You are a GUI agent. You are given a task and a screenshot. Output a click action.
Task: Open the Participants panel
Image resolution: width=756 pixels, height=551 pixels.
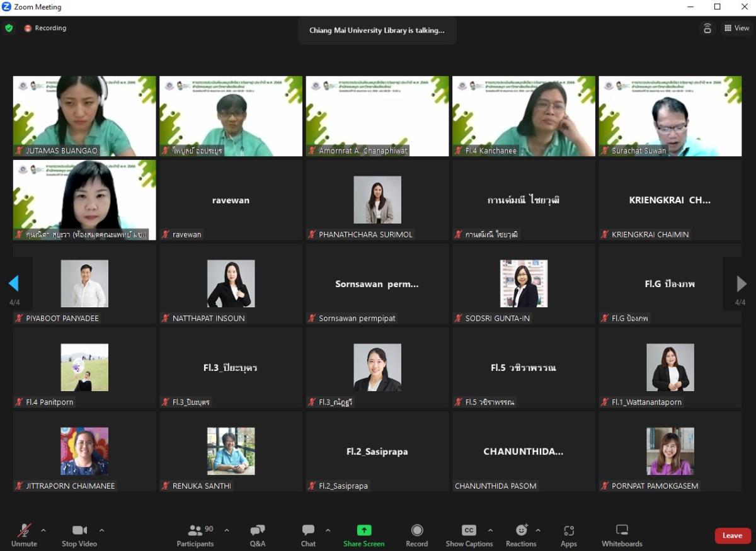click(195, 535)
